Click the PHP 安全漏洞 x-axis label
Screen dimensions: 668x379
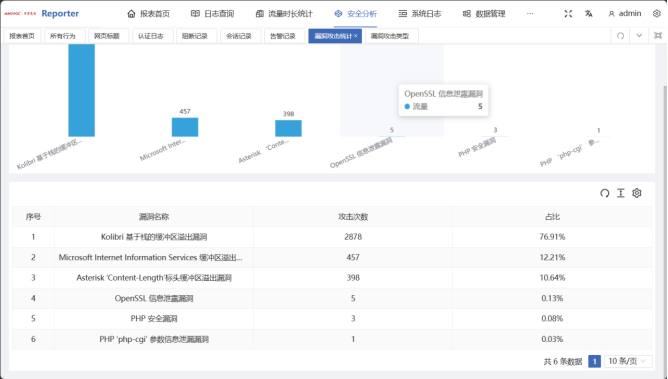(477, 147)
